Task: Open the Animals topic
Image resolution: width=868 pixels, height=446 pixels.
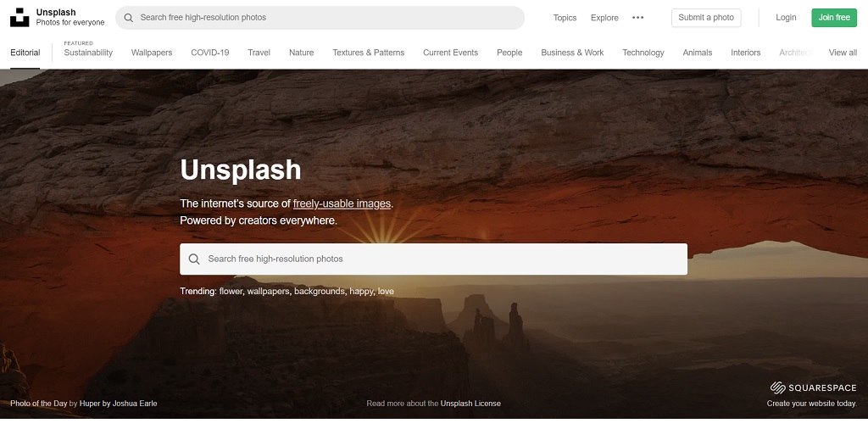Action: (x=698, y=53)
